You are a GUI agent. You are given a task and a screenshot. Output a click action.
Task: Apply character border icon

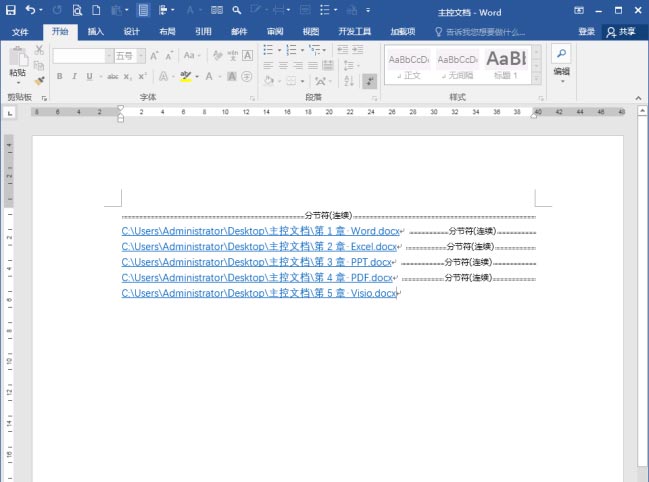click(248, 55)
